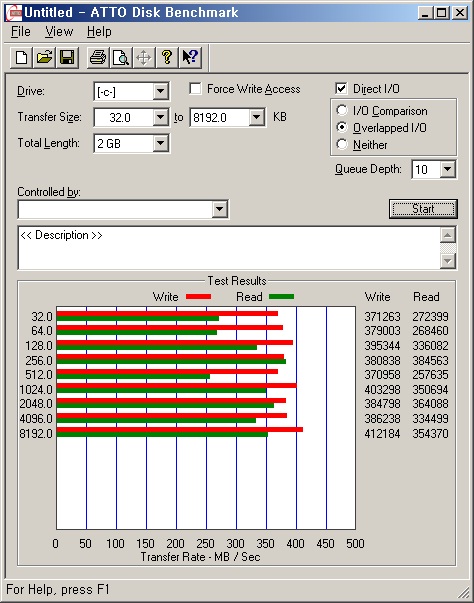474x603 pixels.
Task: Open About via question mark icon
Action: 167,58
